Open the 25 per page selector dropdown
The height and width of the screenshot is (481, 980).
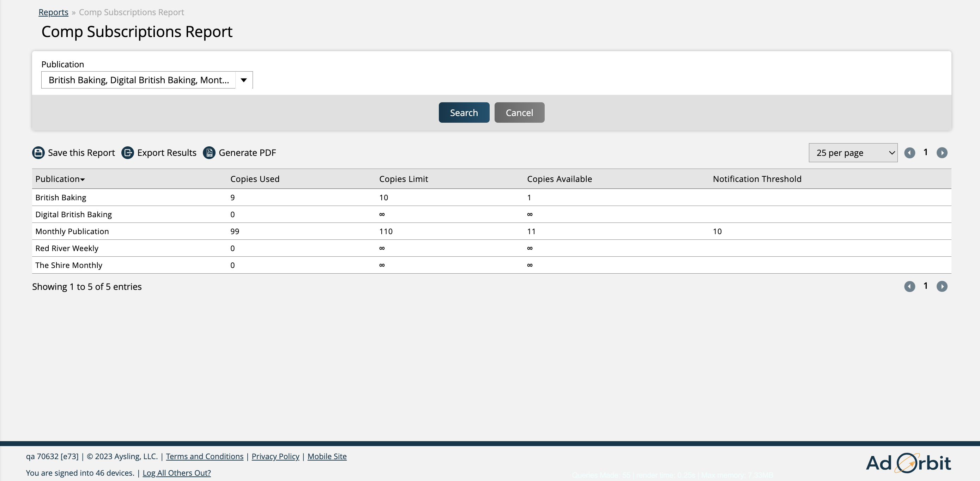(x=853, y=152)
